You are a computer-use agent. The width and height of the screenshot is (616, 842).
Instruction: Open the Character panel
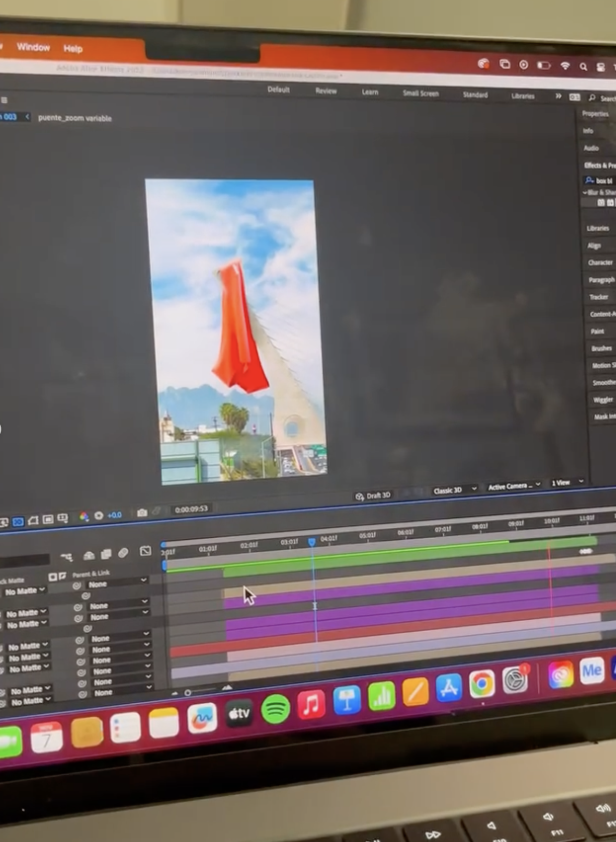(600, 263)
